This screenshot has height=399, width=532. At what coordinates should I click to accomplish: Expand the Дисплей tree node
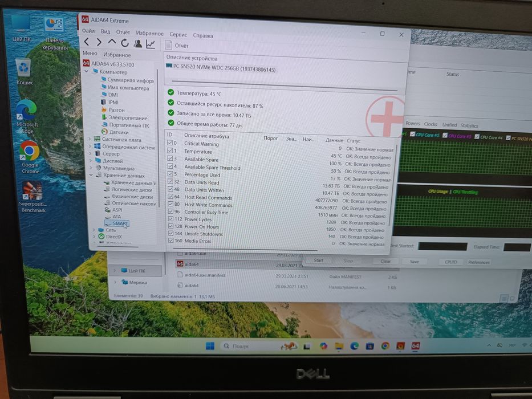(x=91, y=161)
